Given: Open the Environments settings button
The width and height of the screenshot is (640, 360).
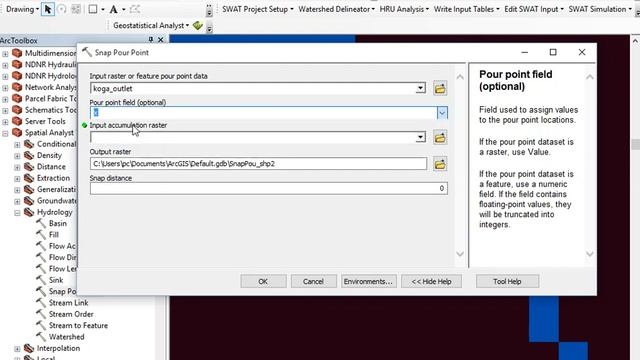Looking at the screenshot, I should point(368,281).
